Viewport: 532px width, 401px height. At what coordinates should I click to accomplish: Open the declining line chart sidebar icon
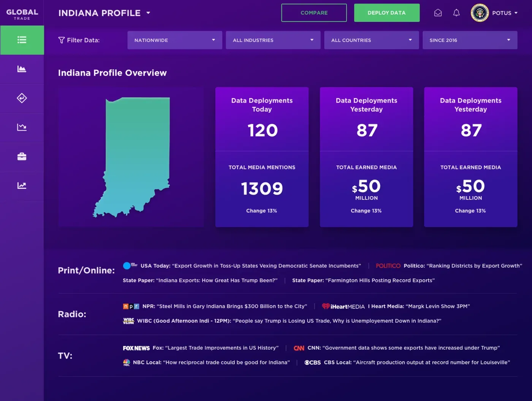point(22,127)
